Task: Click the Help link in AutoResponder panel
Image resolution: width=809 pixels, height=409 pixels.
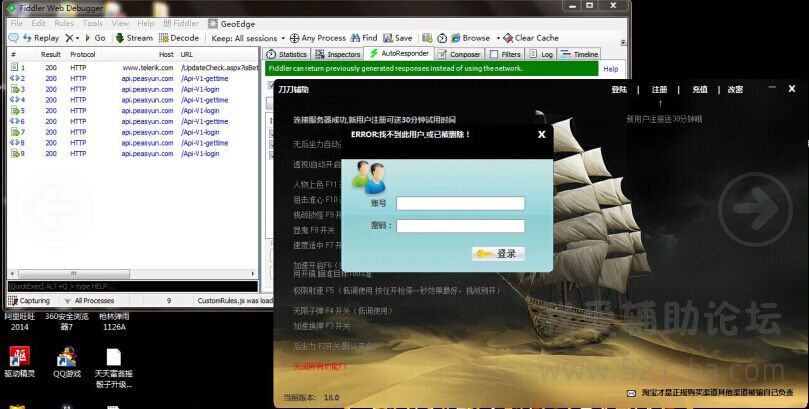Action: coord(610,69)
